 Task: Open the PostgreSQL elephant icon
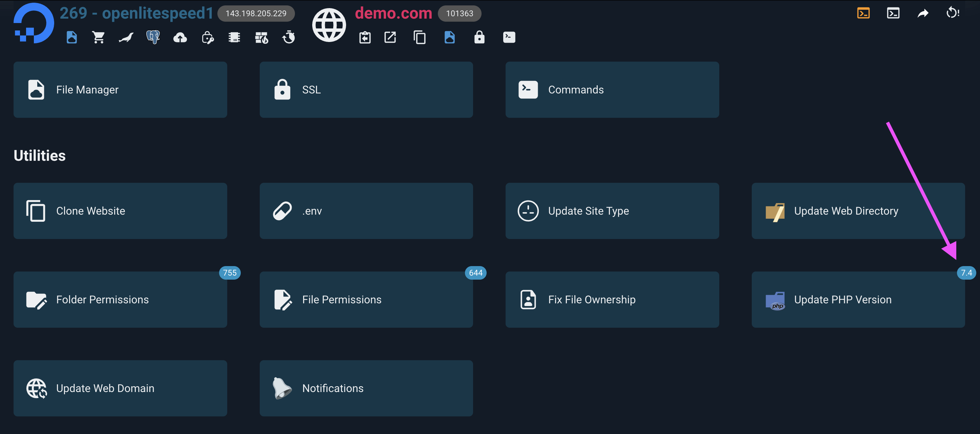click(x=153, y=37)
